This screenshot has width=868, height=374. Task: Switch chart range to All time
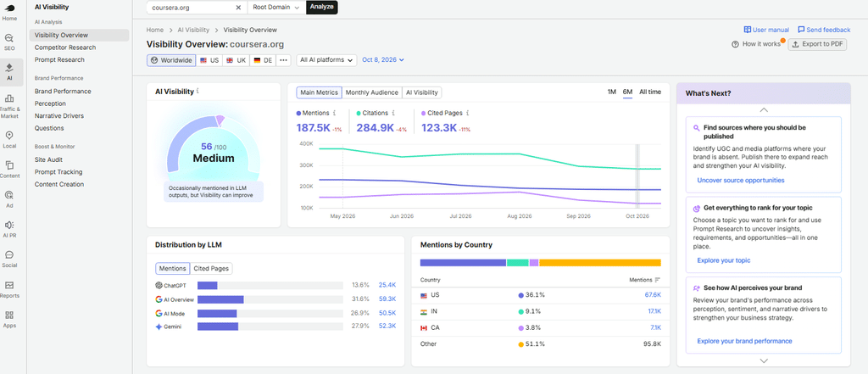[x=650, y=92]
